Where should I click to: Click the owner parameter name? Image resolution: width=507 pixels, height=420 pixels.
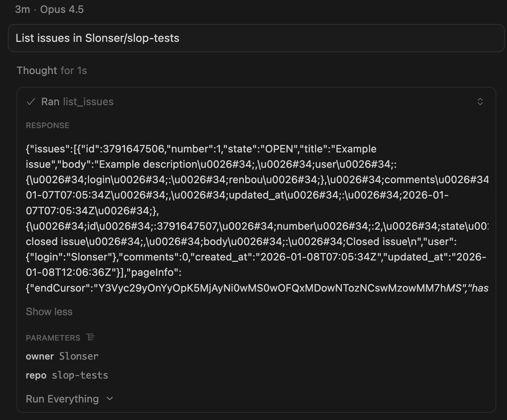click(40, 356)
